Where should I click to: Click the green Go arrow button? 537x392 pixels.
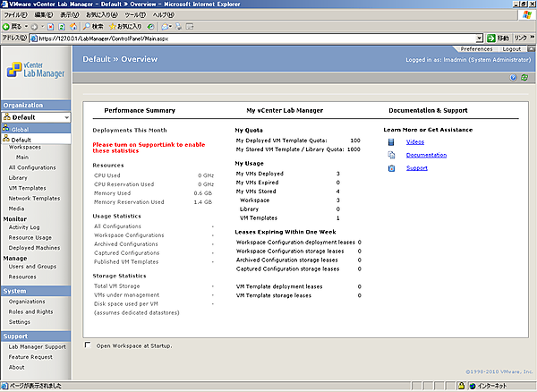pos(490,38)
